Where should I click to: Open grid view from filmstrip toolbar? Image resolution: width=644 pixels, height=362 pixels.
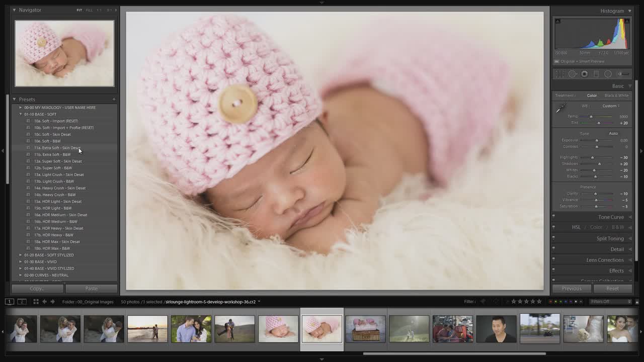[x=36, y=302]
